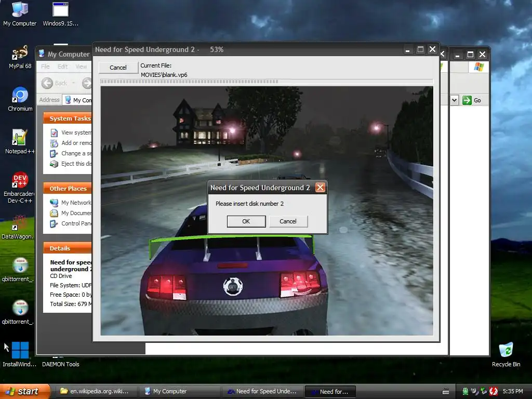Click the red DAEMON Tools tray icon
This screenshot has height=399, width=532.
click(x=494, y=391)
